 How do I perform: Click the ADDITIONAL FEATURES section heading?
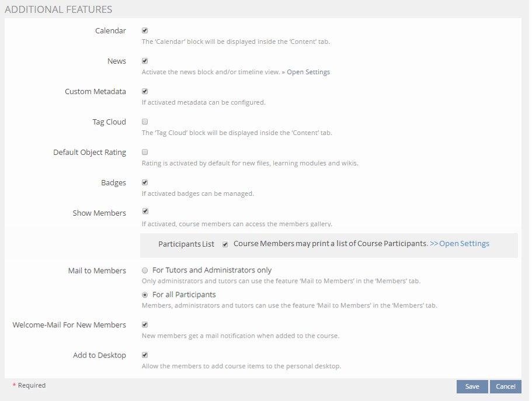pos(58,9)
